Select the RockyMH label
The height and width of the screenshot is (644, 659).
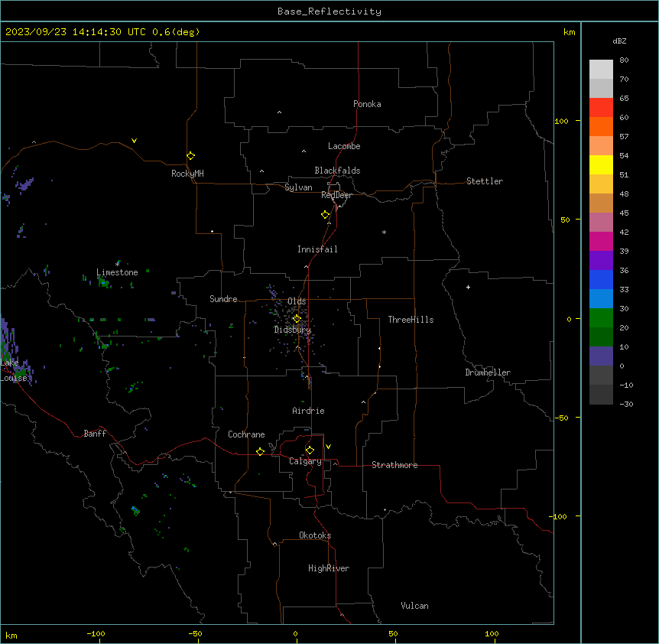click(187, 174)
